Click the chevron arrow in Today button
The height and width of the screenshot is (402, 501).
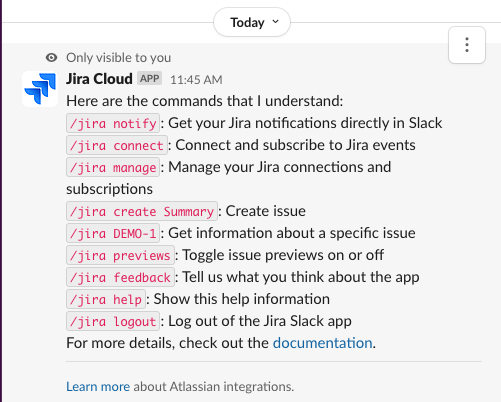tap(275, 22)
